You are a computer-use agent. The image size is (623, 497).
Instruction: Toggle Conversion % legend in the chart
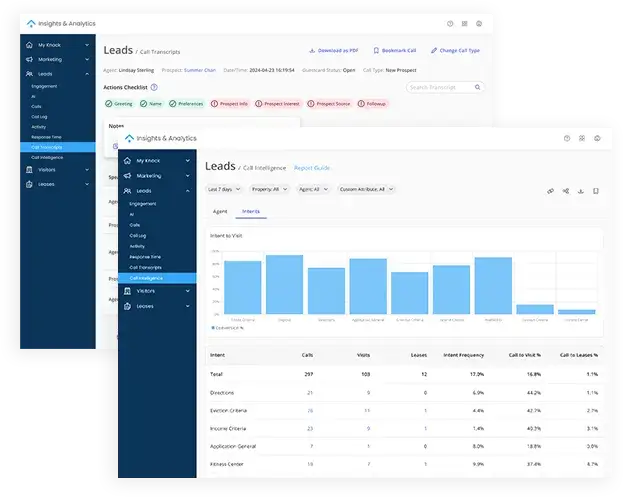pos(227,328)
